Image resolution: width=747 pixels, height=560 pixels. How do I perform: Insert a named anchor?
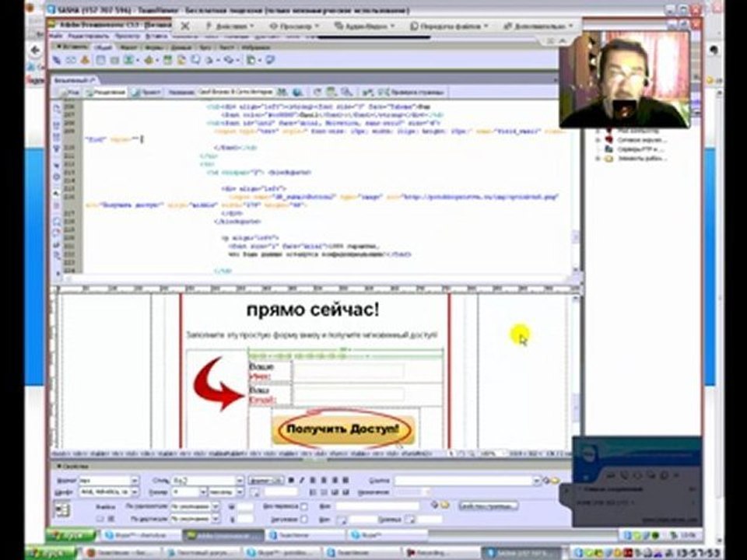point(85,60)
